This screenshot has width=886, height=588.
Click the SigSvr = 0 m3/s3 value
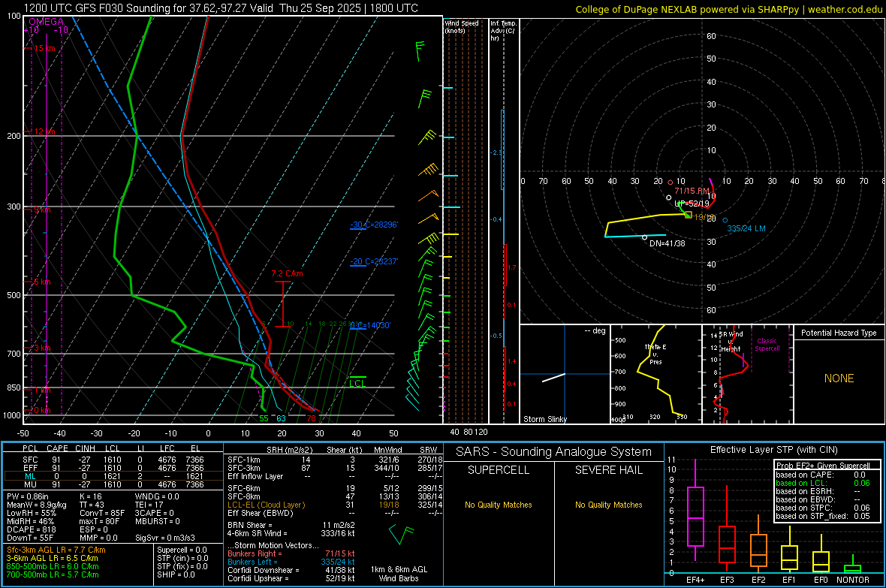pyautogui.click(x=165, y=538)
